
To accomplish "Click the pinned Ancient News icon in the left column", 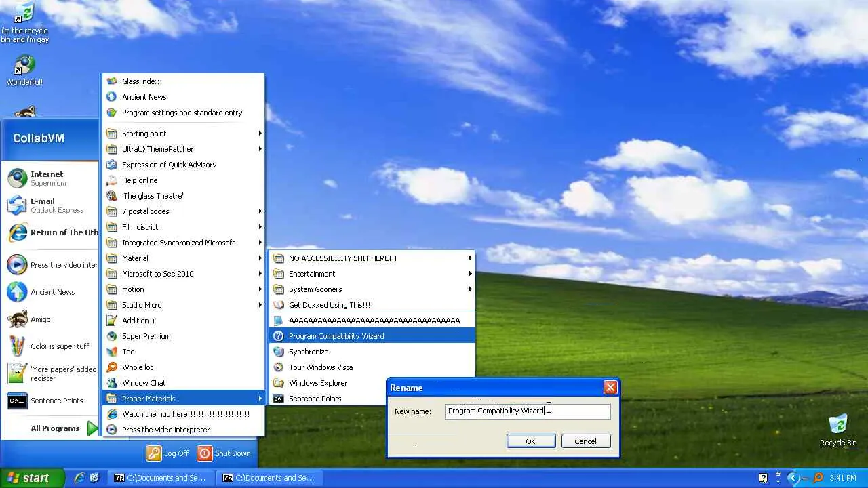I will (17, 292).
